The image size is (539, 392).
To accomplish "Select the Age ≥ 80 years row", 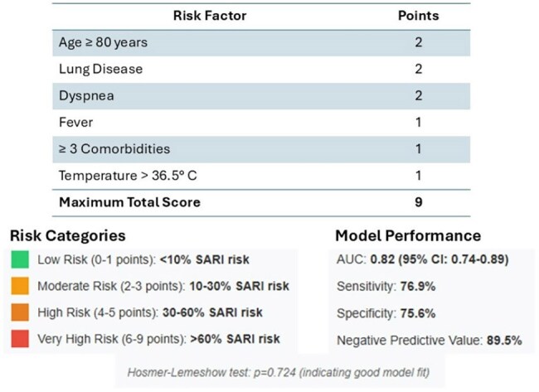I will point(261,43).
